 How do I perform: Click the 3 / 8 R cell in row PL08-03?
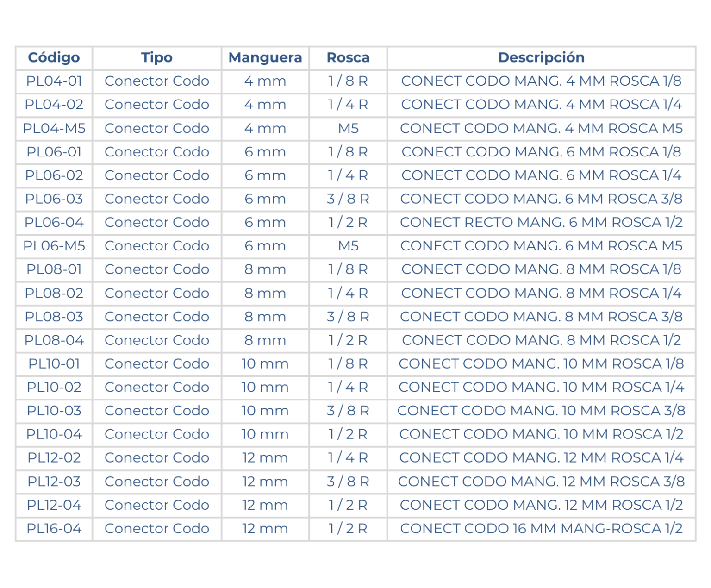point(348,317)
